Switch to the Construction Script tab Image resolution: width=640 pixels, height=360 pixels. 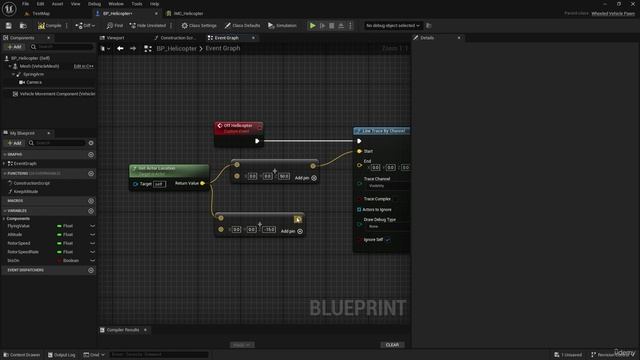point(177,38)
